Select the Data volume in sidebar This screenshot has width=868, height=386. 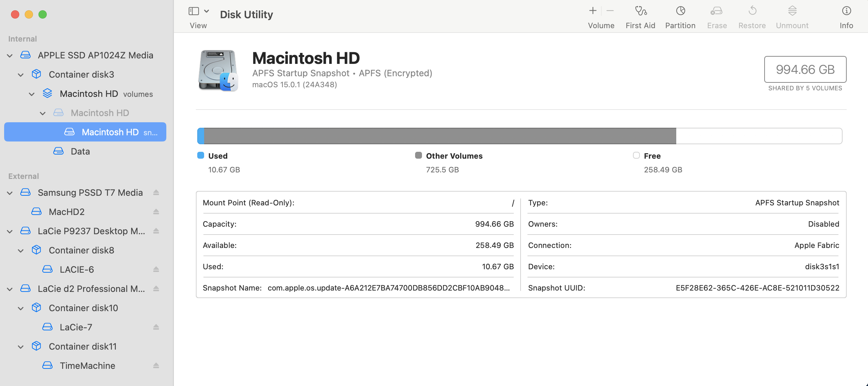coord(80,151)
